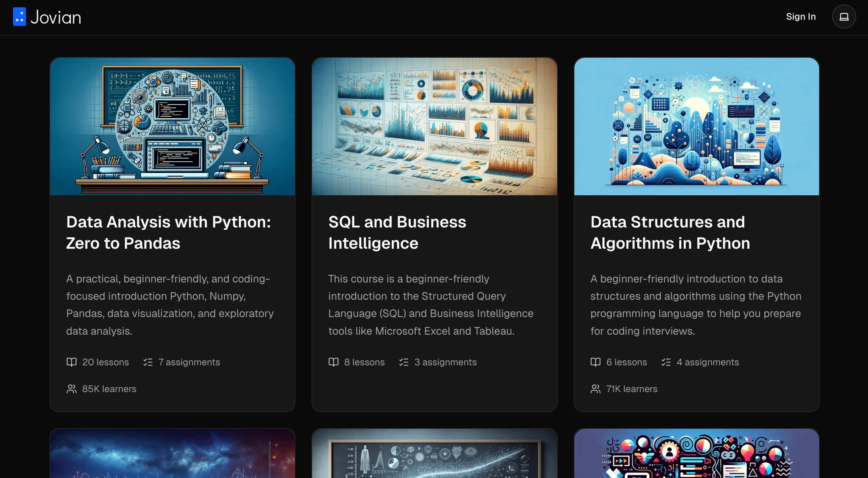868x478 pixels.
Task: Click the book icon beside 8 lessons
Action: pyautogui.click(x=333, y=362)
